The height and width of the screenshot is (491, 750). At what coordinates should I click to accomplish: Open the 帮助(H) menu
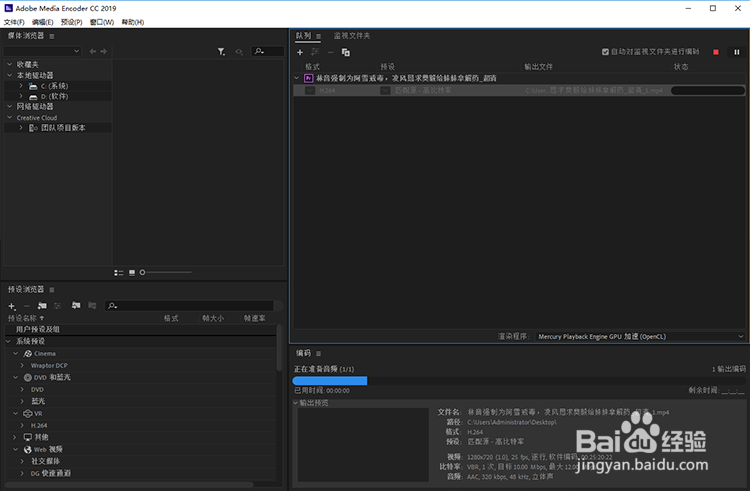132,22
